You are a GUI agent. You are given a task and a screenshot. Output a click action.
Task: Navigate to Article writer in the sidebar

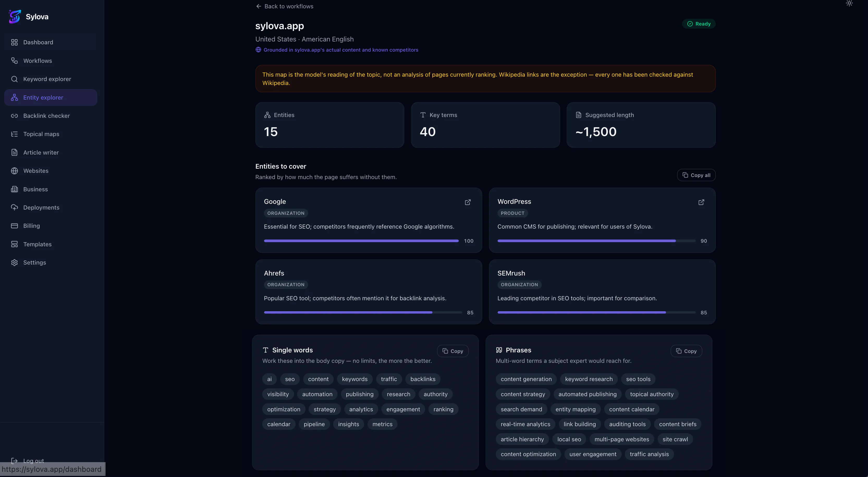coord(51,152)
